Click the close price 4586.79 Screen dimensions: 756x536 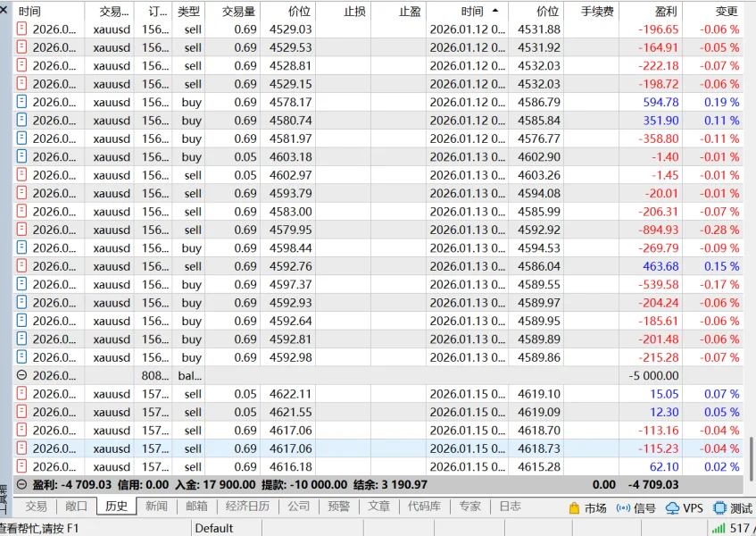539,102
